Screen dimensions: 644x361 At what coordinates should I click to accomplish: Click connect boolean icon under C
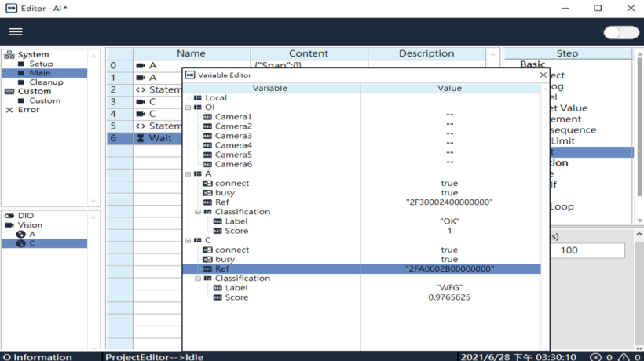tap(208, 250)
